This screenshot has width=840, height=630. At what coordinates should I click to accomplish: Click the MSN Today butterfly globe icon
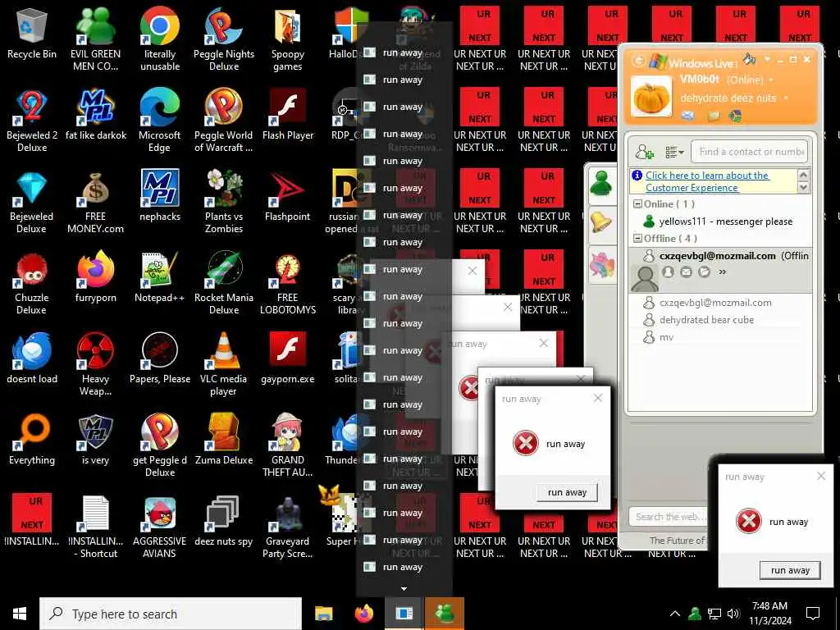[x=735, y=115]
